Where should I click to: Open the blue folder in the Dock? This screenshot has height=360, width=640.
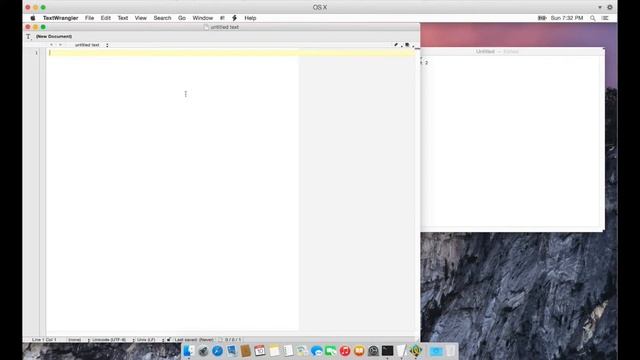(436, 351)
